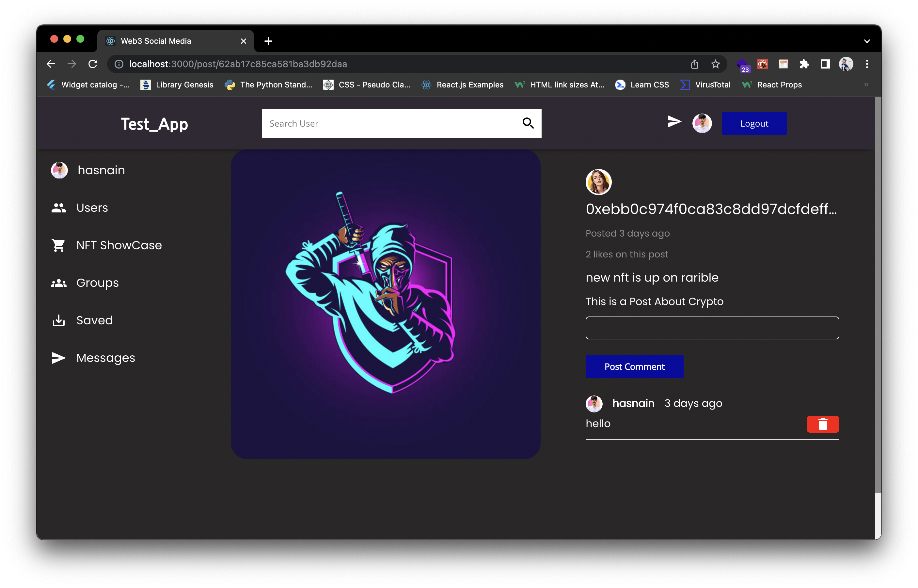
Task: Expand the tab search chevron
Action: 867,41
